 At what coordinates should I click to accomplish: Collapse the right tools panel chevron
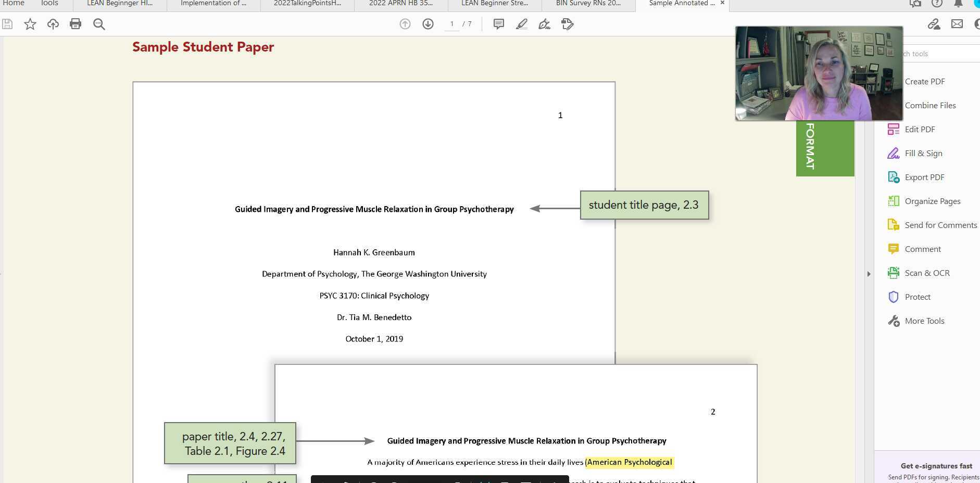869,273
